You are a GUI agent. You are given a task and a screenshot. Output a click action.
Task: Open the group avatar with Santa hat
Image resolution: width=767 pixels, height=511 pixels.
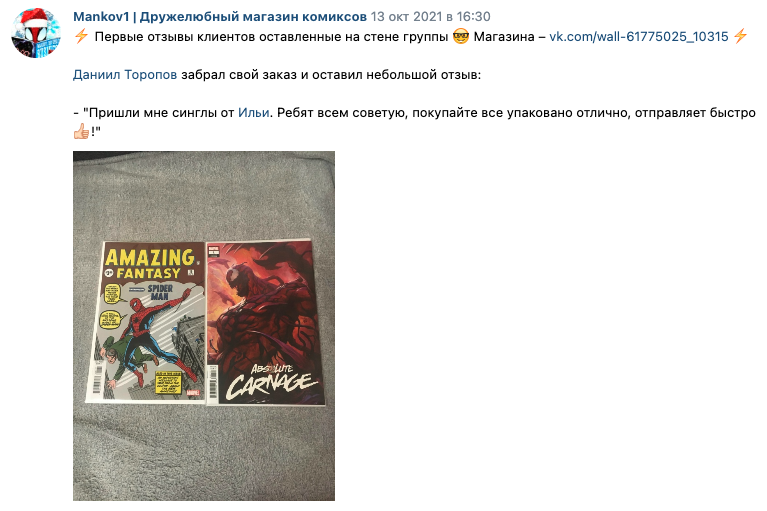click(36, 33)
